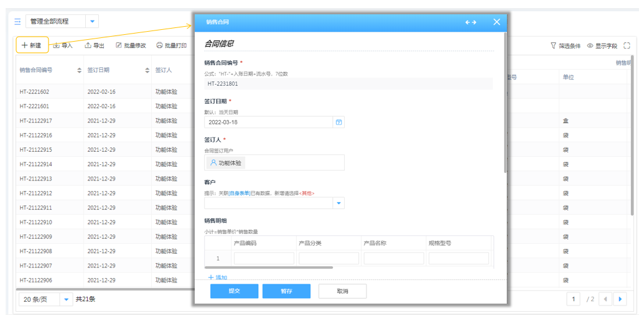Click the 新建 plus button
This screenshot has width=644, height=326.
point(32,45)
